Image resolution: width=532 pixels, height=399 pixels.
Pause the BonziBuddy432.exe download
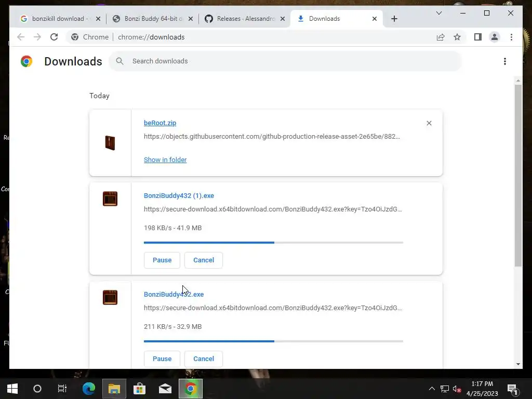click(162, 359)
